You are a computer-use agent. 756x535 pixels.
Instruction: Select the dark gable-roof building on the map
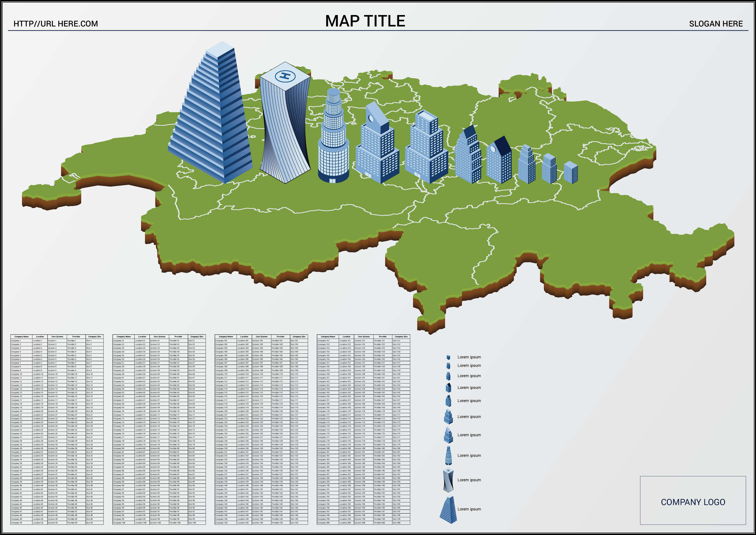499,161
